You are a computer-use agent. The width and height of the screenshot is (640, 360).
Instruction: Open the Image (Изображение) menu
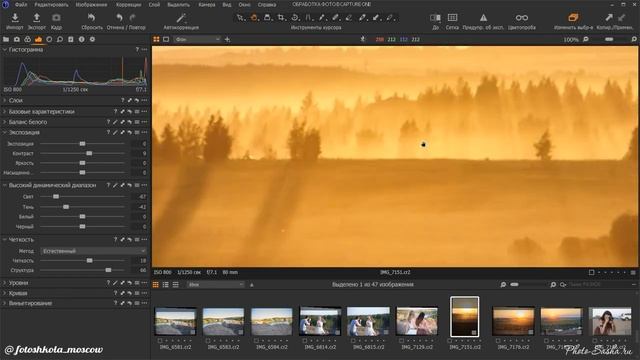(91, 4)
